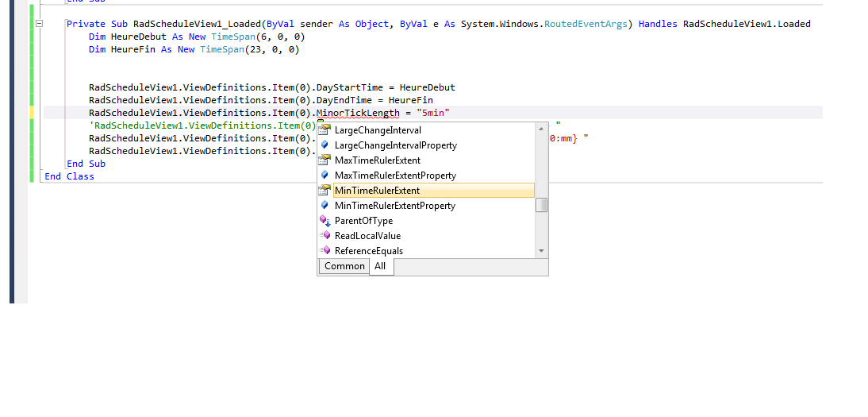Select LargeChangeInterval in the IntelliSense list

pos(378,130)
